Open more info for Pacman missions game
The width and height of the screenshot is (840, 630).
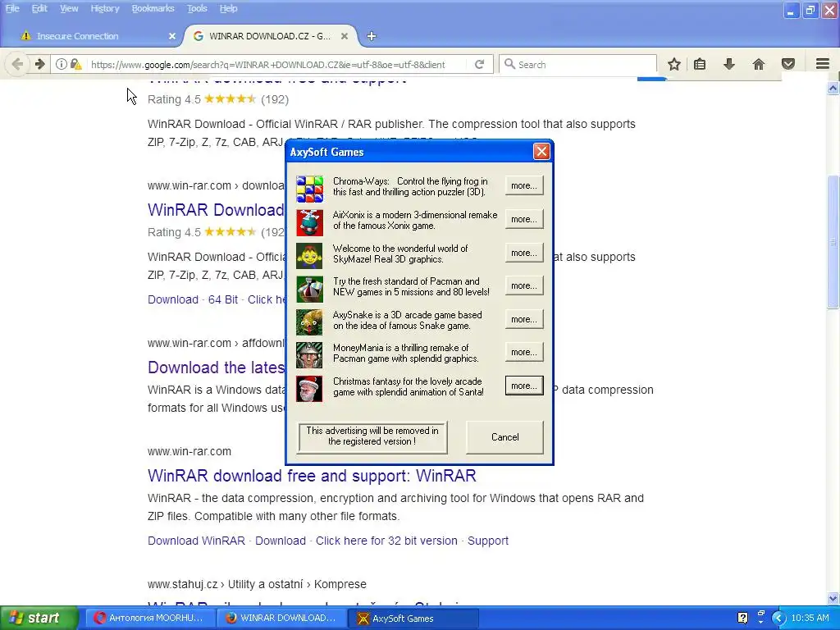pyautogui.click(x=524, y=285)
